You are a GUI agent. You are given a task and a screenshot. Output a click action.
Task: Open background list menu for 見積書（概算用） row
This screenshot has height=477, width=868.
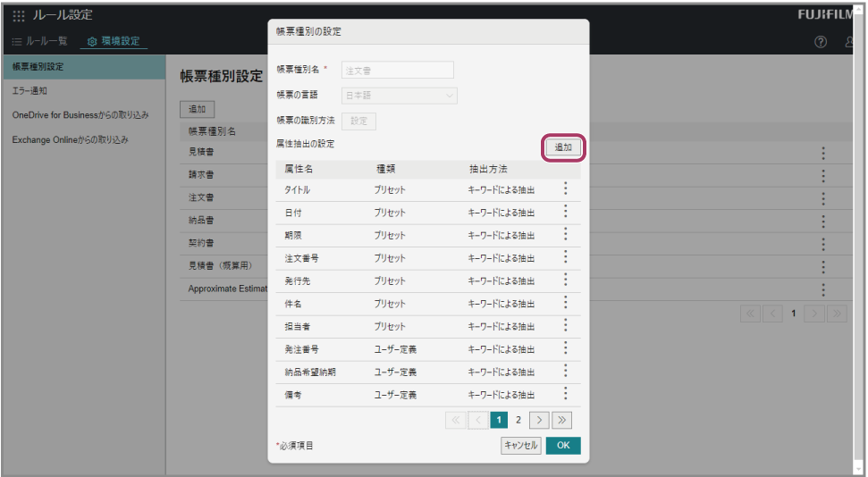coord(823,267)
